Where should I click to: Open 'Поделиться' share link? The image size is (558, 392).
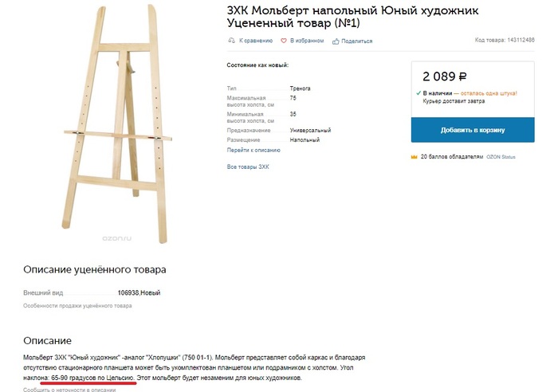357,41
